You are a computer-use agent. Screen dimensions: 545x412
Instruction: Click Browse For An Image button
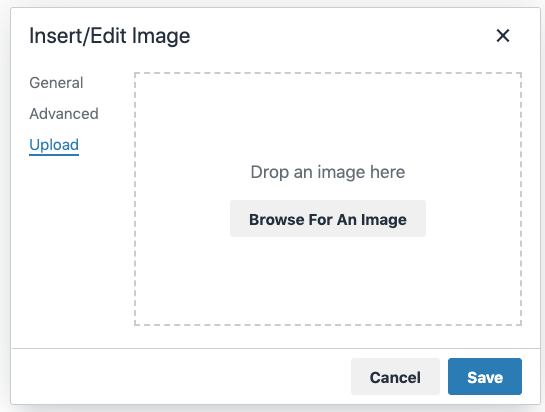[328, 219]
